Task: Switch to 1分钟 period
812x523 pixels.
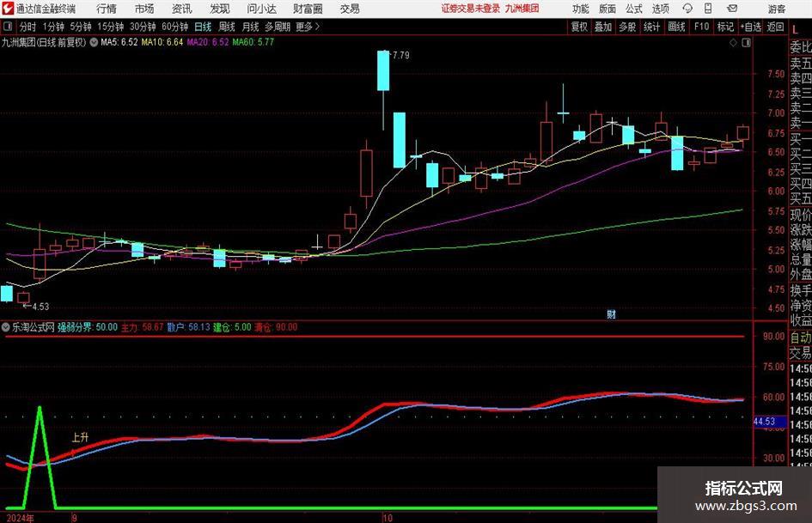Action: point(53,27)
